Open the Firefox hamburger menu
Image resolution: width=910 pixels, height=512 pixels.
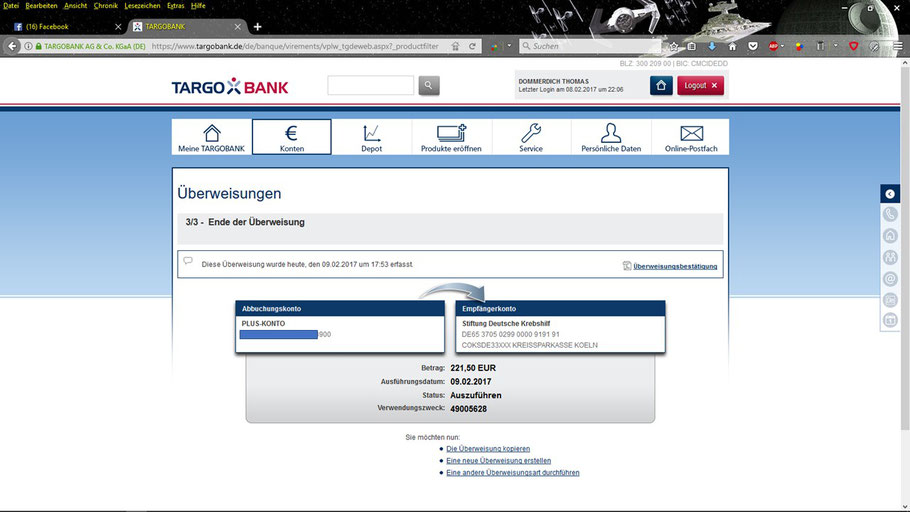pos(897,46)
